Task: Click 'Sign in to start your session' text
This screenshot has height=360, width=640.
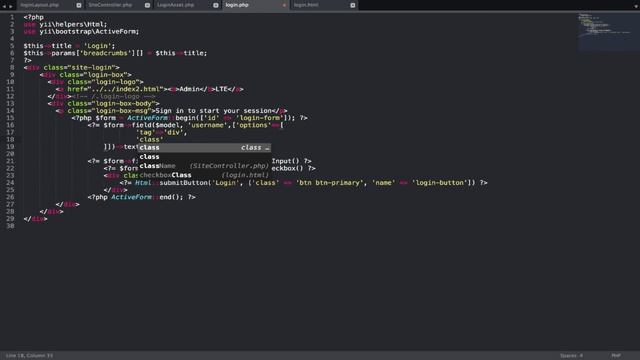Action: (x=213, y=111)
